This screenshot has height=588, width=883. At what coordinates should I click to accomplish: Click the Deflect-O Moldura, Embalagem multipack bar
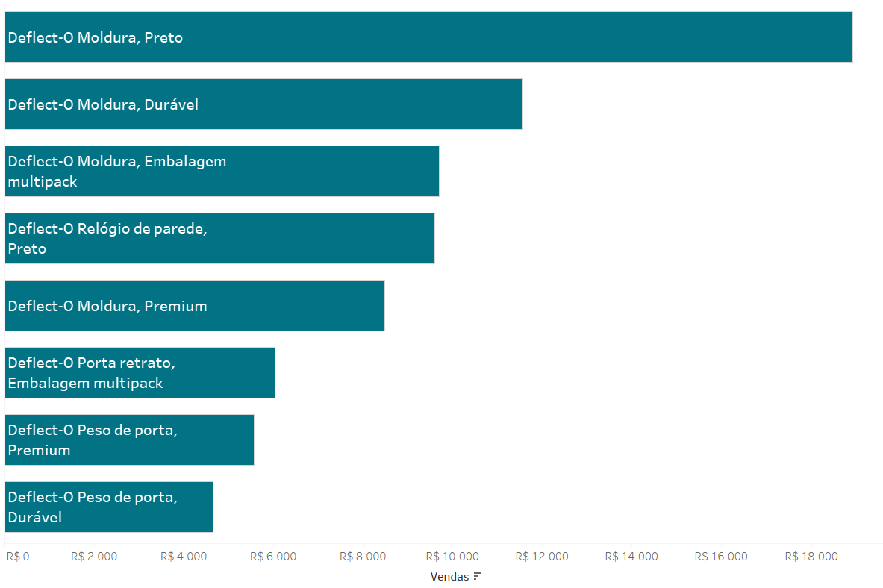click(222, 171)
